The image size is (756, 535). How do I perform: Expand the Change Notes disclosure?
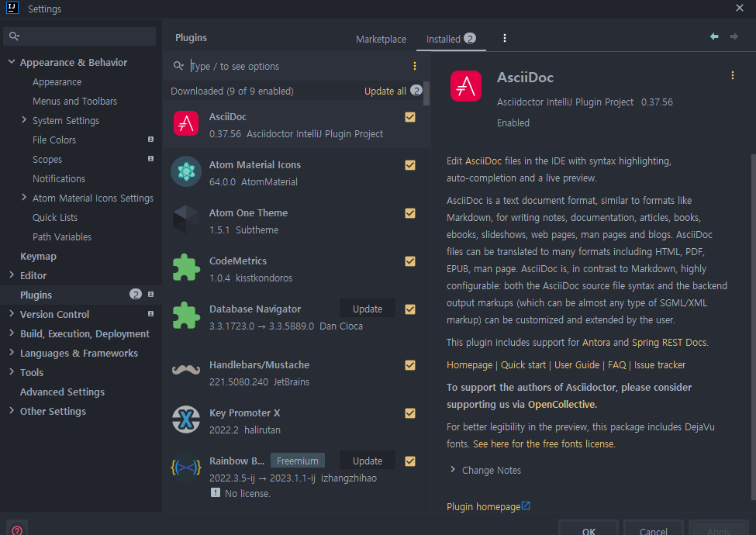(452, 469)
